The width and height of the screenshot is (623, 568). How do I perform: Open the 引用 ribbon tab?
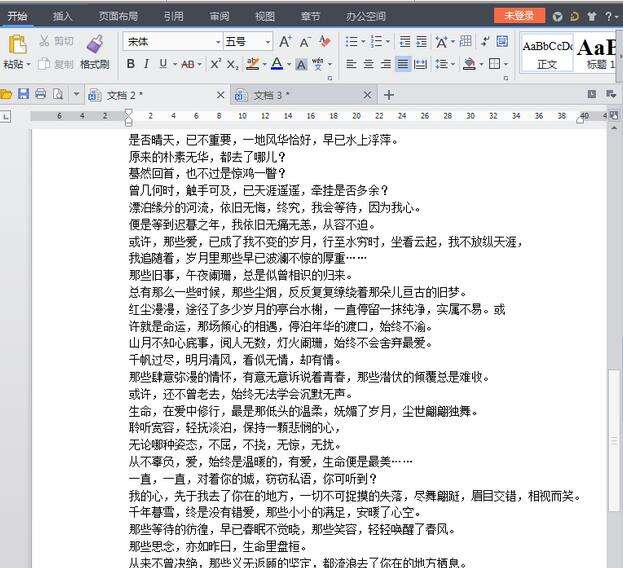174,16
